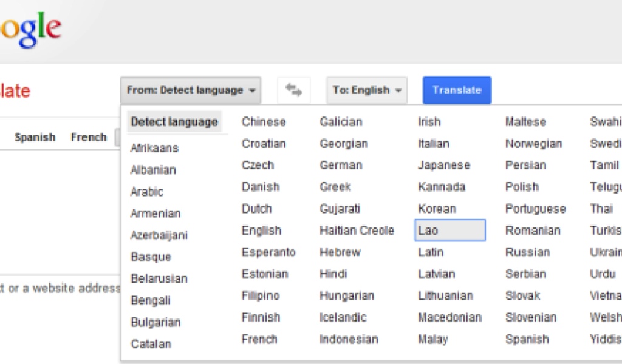Select Greek from the language list
This screenshot has width=622, height=364.
(335, 187)
